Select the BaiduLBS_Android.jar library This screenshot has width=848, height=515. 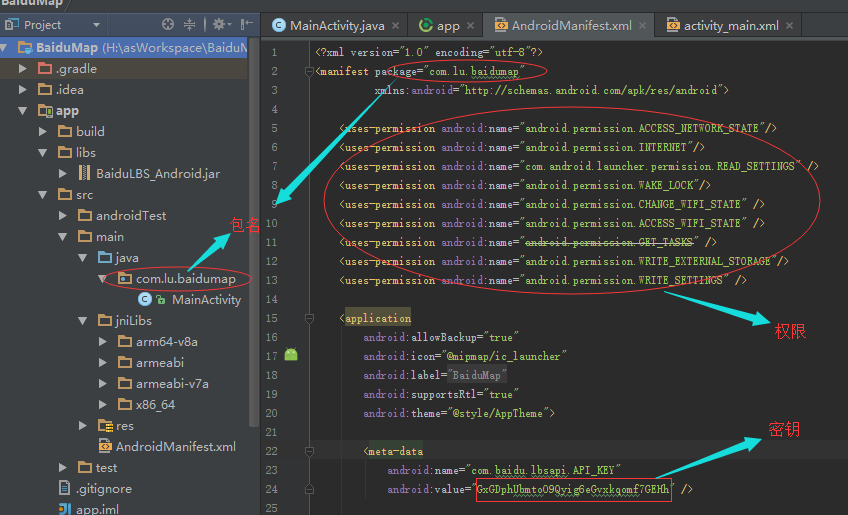[x=158, y=174]
